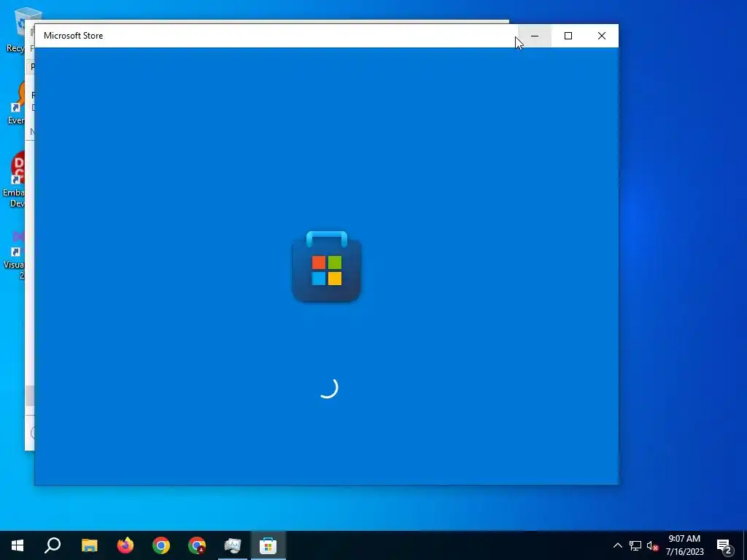Open the Windows Start menu
Viewport: 747px width, 560px height.
tap(18, 545)
